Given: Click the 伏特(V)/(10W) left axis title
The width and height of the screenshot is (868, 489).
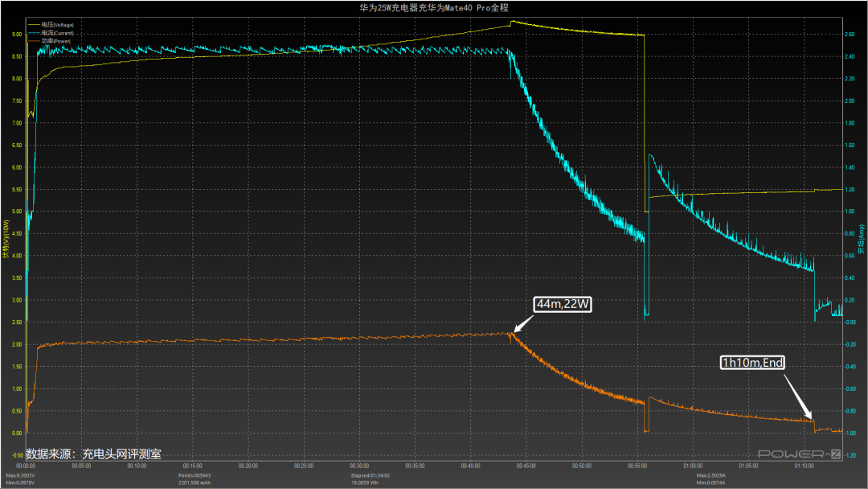Looking at the screenshot, I should click(6, 239).
